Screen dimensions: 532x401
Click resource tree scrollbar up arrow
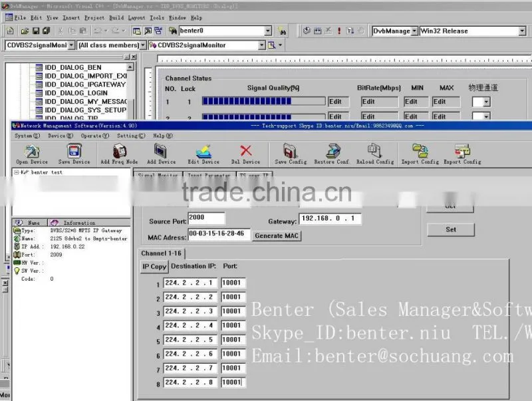130,67
